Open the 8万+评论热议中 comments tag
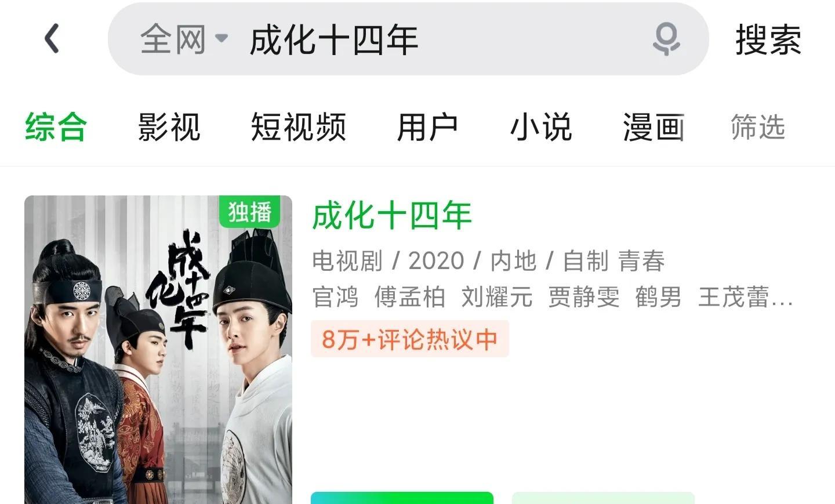Screen dimensions: 835x504 point(410,339)
